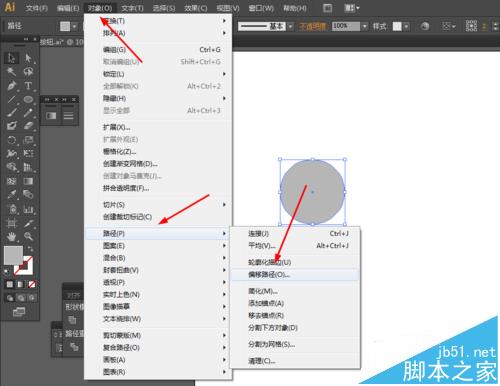
Task: Set paint to Gradient mode button
Action: (20, 284)
